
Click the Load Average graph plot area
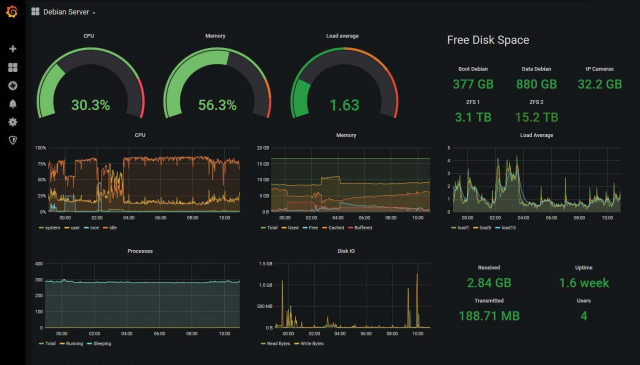(x=537, y=180)
